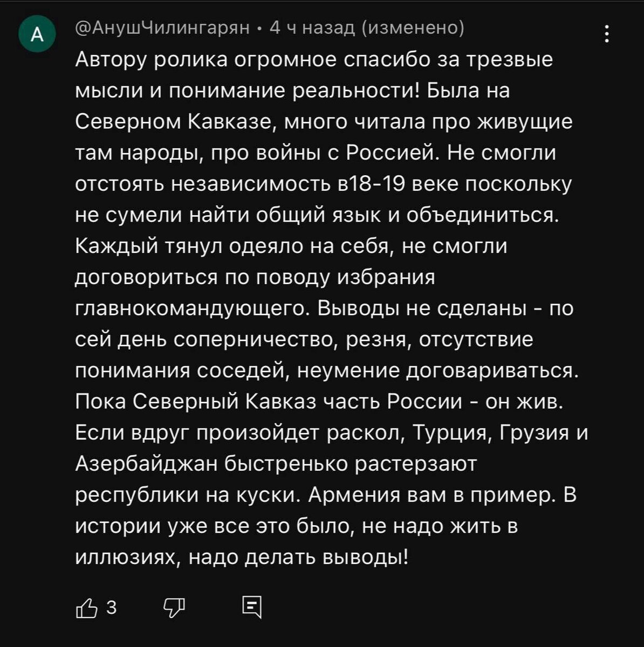Click the like count showing 3
This screenshot has height=647, width=644.
[x=111, y=608]
